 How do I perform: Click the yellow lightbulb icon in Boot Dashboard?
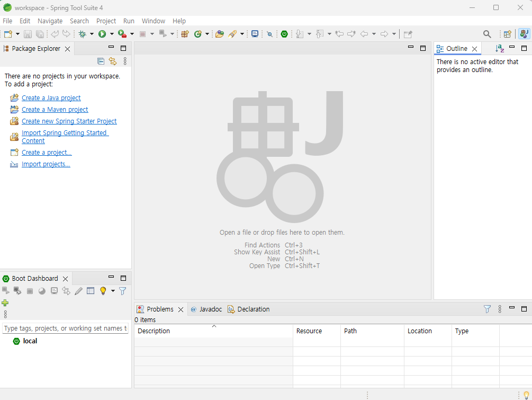(103, 291)
